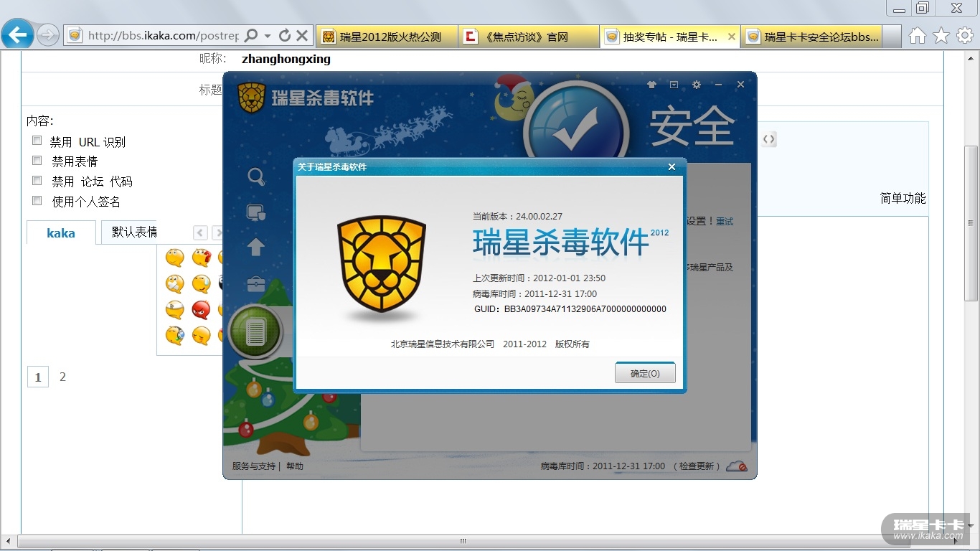The image size is (980, 551).
Task: Refresh the page with the reload icon
Action: pyautogui.click(x=285, y=35)
